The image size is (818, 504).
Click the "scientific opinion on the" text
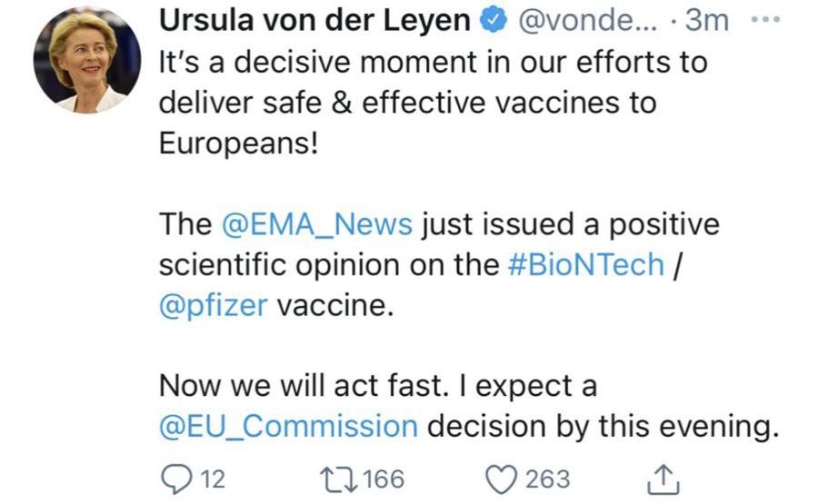[x=327, y=264]
